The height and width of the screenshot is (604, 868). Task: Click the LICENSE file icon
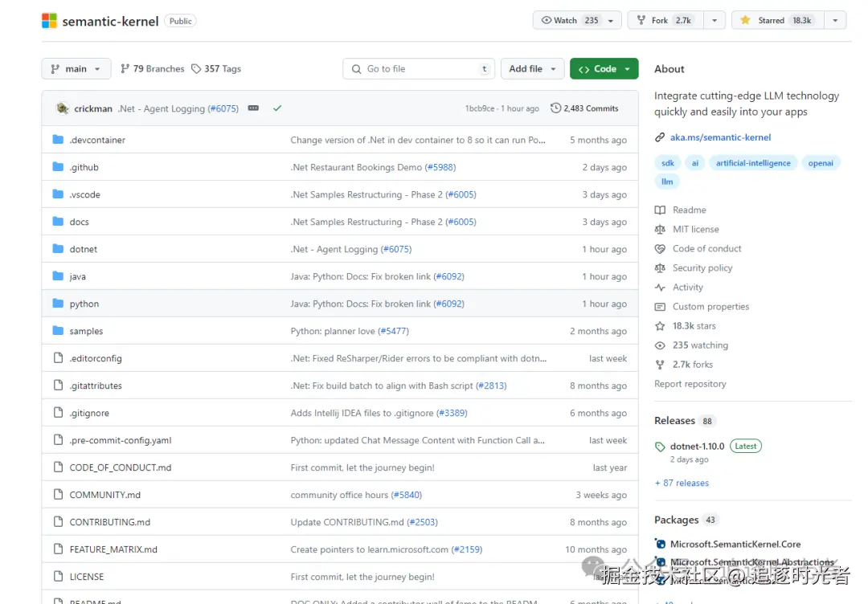(58, 577)
